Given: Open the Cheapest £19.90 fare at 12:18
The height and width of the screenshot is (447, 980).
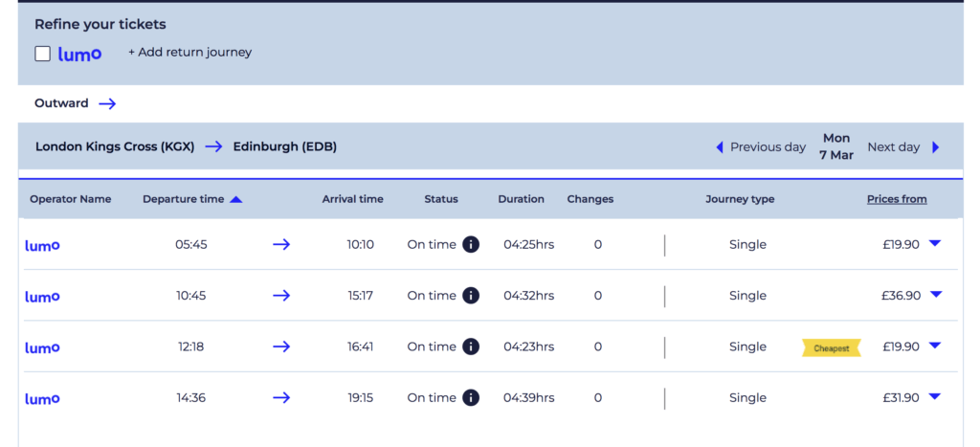Looking at the screenshot, I should pos(935,346).
